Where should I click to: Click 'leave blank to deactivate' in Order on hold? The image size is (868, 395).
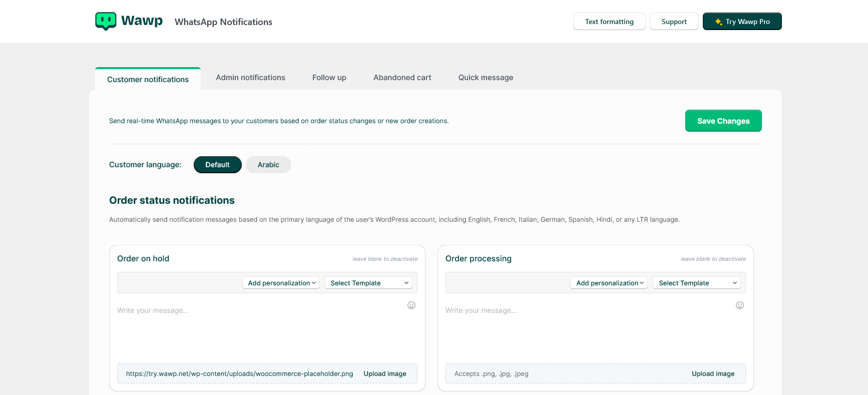tap(385, 259)
